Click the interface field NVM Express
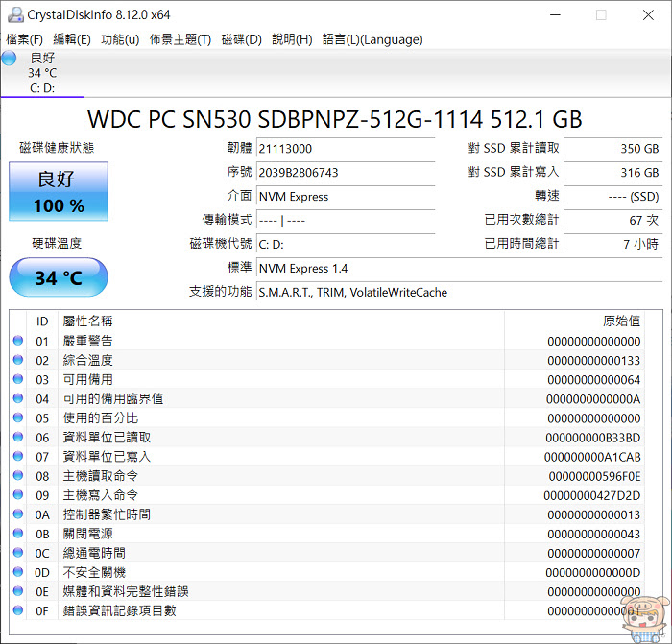 346,197
